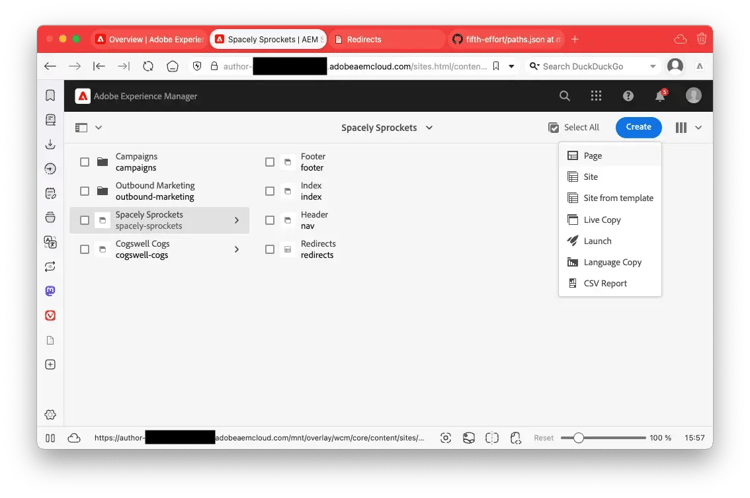Screen dimensions: 750x498
Task: Click the columns view switcher icon
Action: coord(681,128)
